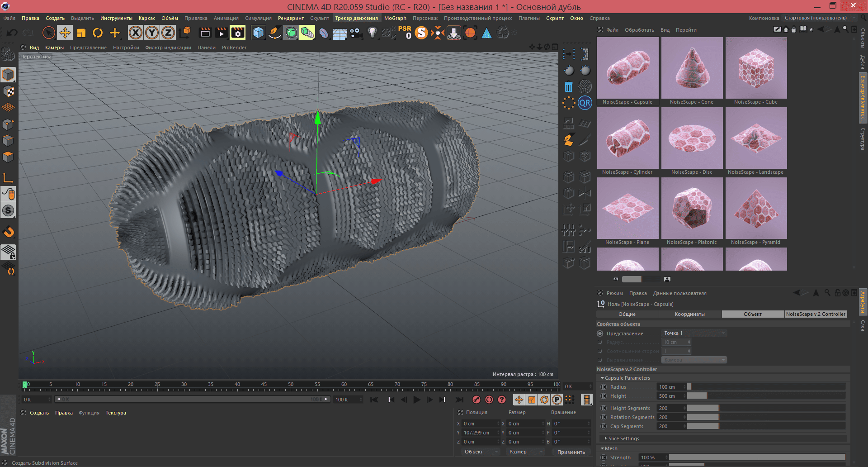868x467 pixels.
Task: Go to the end of animation
Action: (x=459, y=400)
